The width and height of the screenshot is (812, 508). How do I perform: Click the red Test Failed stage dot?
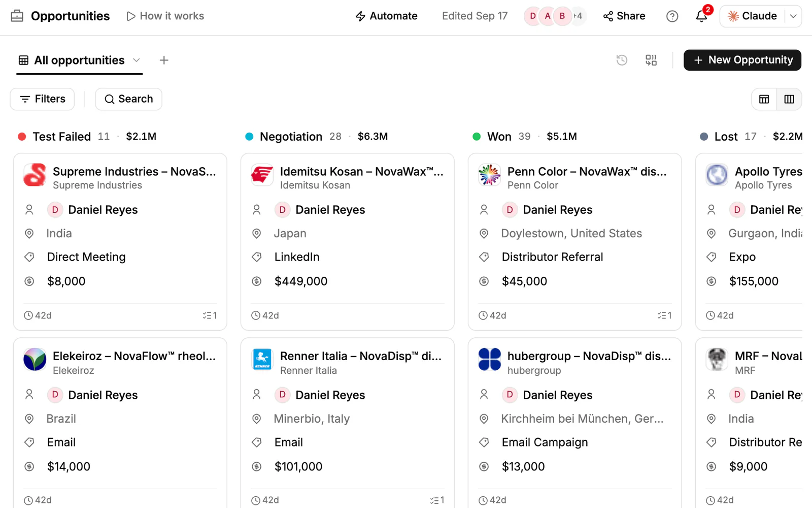point(22,137)
